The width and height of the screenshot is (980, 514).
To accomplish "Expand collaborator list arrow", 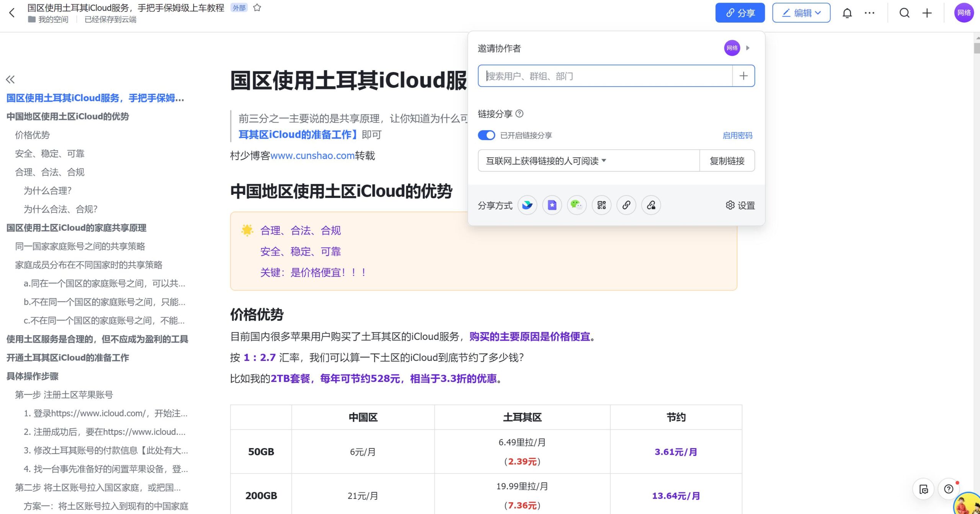I will coord(748,48).
